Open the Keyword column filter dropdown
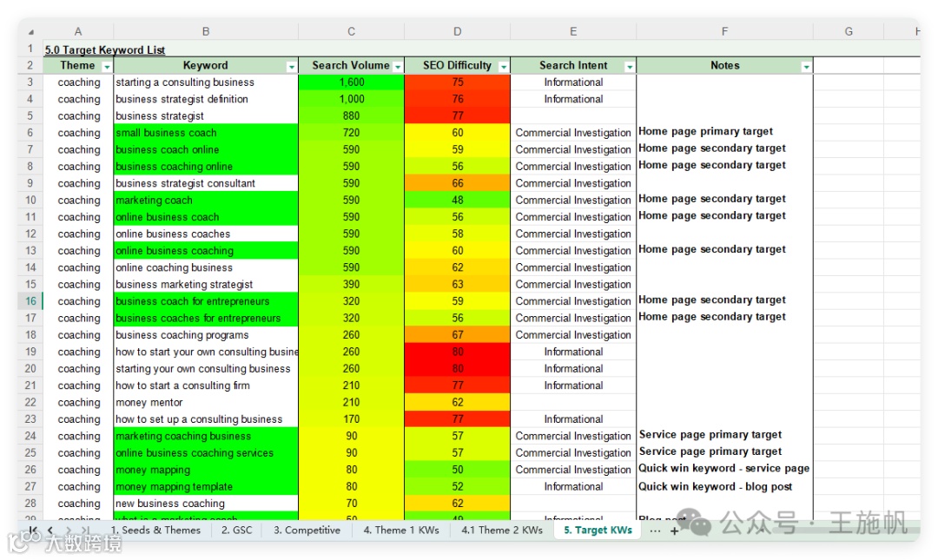Viewport: 938px width, 560px height. tap(291, 67)
